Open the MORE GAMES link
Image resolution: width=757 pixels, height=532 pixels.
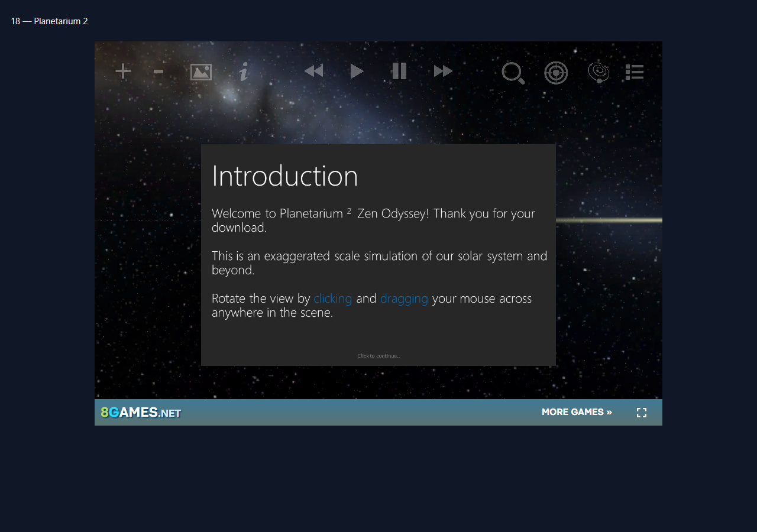577,412
